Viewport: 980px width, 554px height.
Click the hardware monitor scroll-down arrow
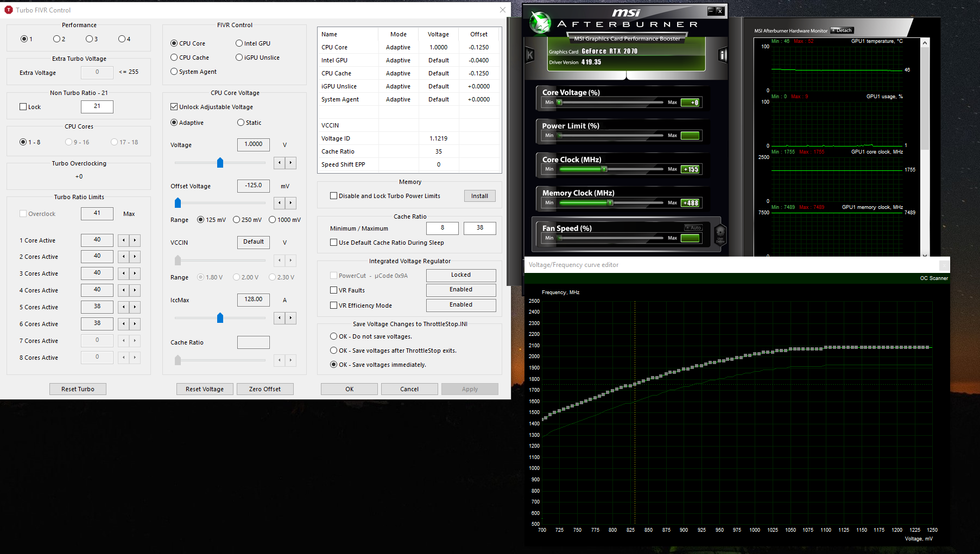point(925,254)
